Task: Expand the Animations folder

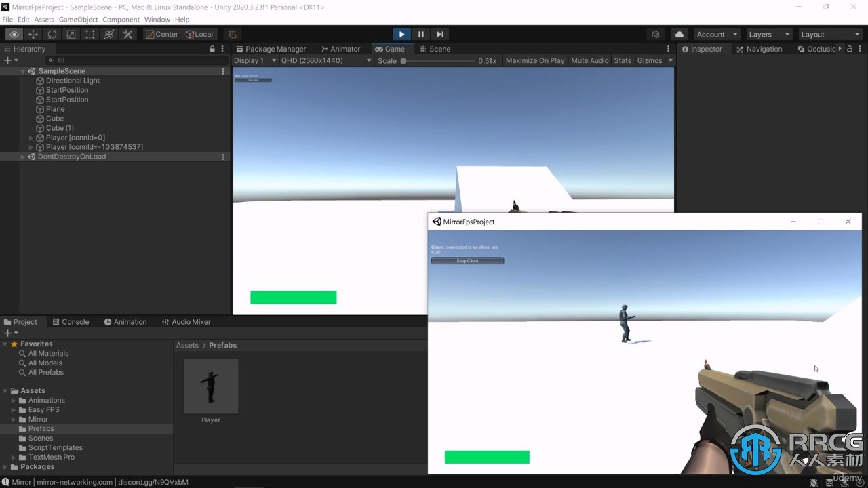Action: 14,401
